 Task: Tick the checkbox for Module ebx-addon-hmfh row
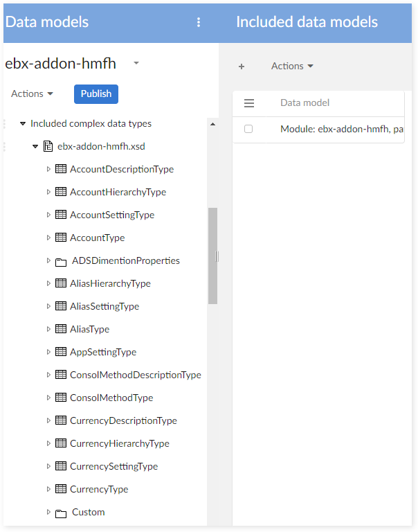(x=248, y=129)
